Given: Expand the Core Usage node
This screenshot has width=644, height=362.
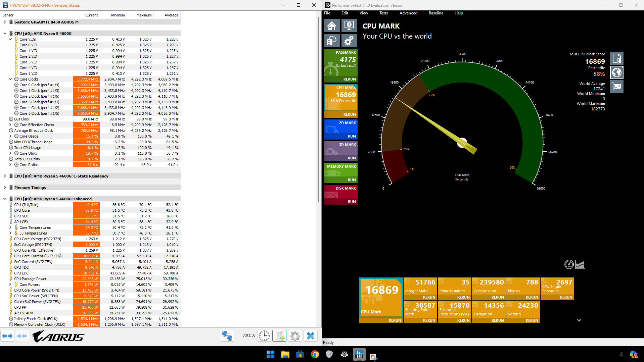Looking at the screenshot, I should [x=10, y=136].
